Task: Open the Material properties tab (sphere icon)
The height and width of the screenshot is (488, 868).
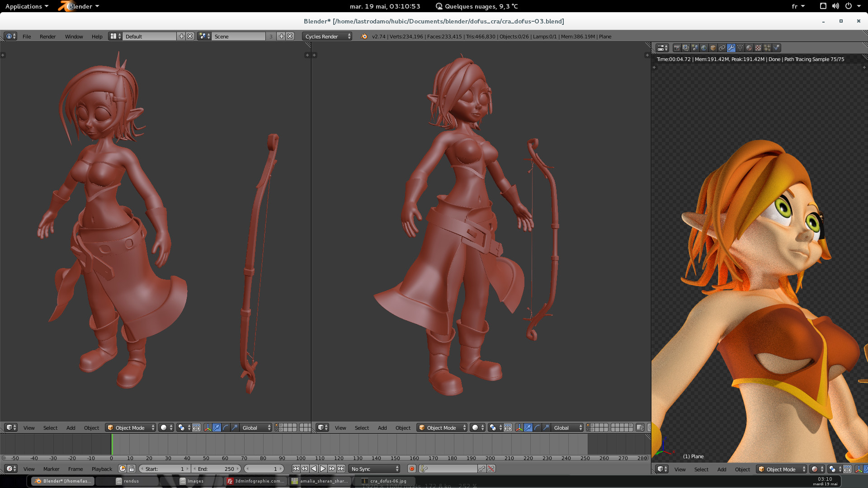Action: 749,48
